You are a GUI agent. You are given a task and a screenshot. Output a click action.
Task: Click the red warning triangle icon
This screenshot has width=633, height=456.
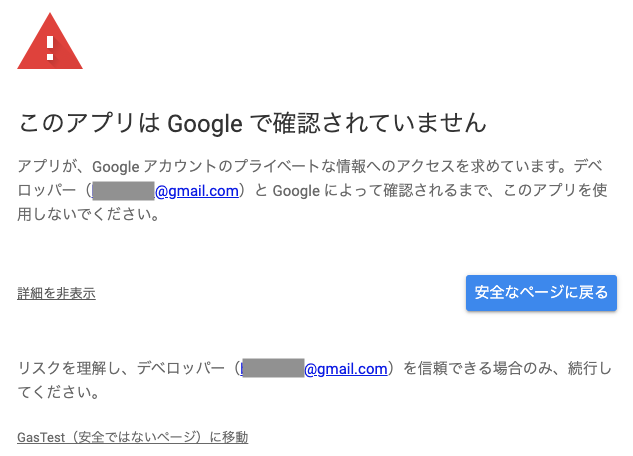[50, 42]
